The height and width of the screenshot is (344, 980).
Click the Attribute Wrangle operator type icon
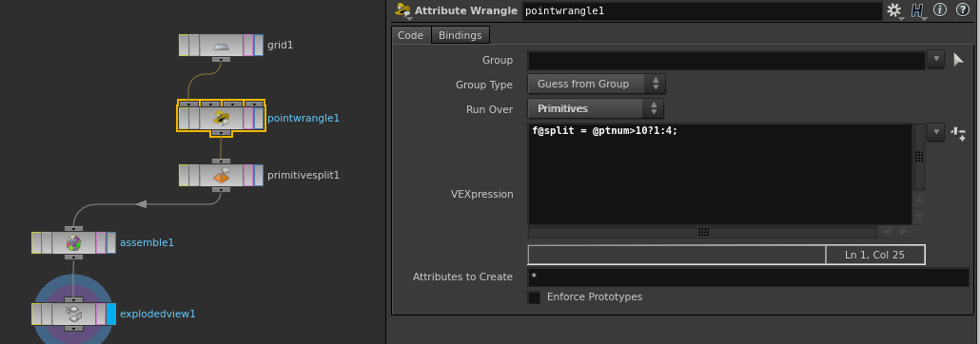coord(403,10)
